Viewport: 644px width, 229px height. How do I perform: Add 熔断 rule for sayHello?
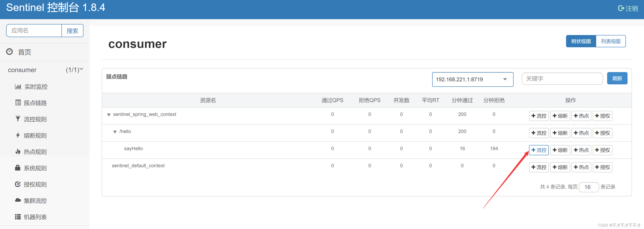pyautogui.click(x=560, y=150)
